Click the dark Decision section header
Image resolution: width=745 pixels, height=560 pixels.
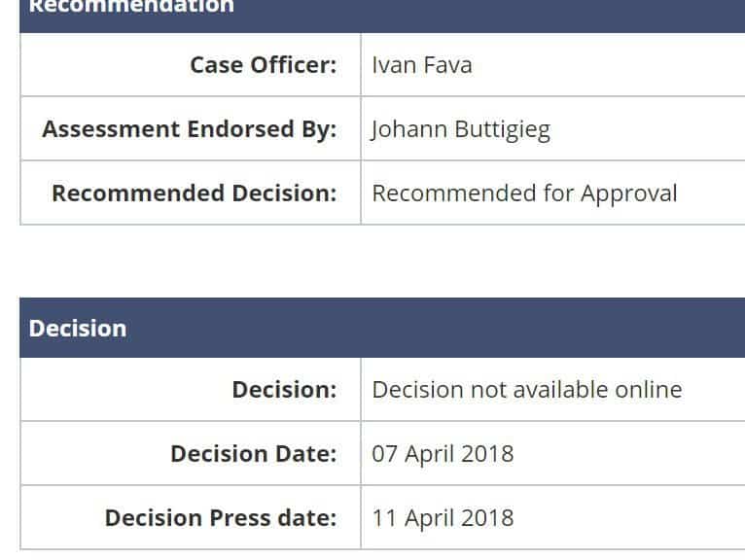[78, 329]
